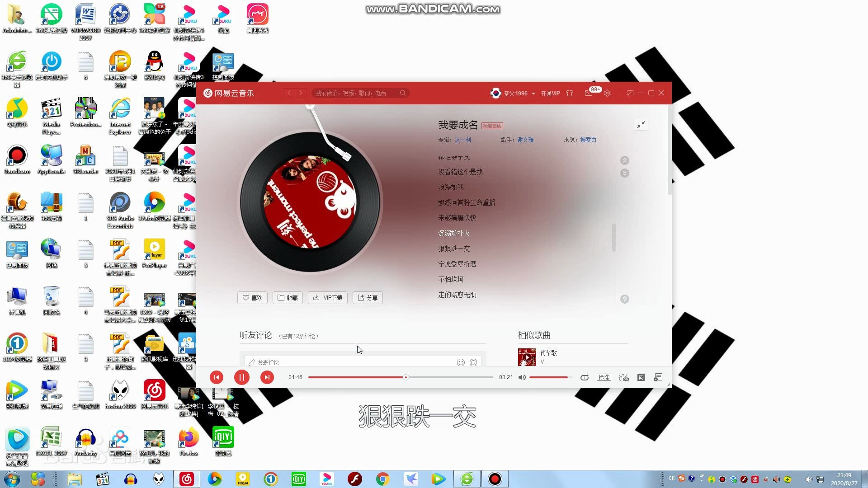Share the song with 分享 button
Viewport: 868px width, 488px height.
click(368, 298)
